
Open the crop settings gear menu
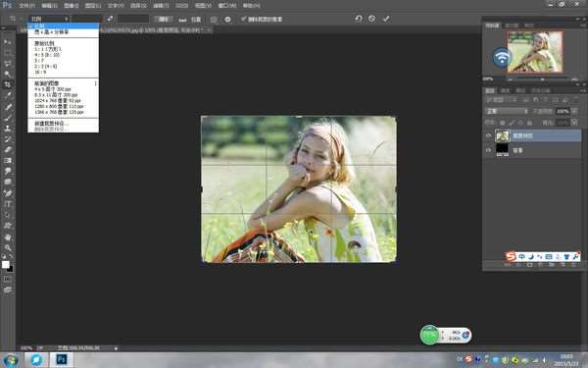coord(227,20)
